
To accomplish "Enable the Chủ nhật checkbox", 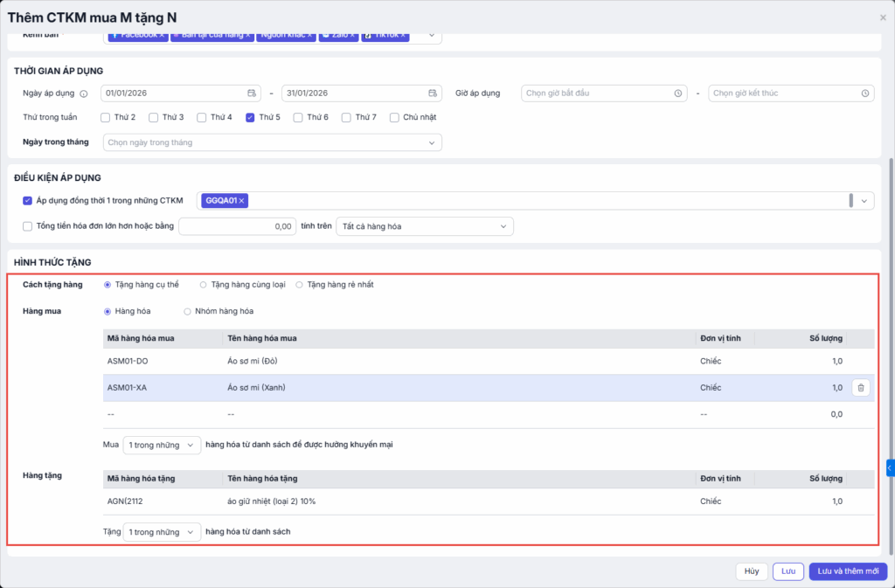I will [394, 117].
